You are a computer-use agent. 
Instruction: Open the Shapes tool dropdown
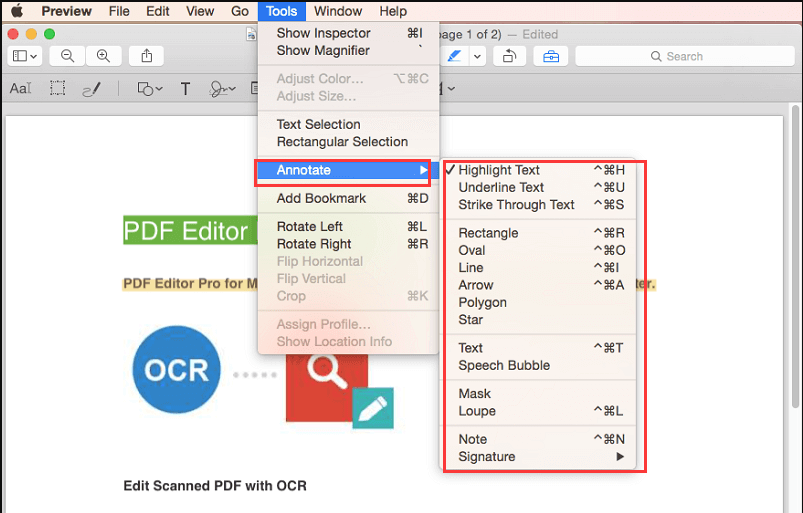[x=149, y=89]
